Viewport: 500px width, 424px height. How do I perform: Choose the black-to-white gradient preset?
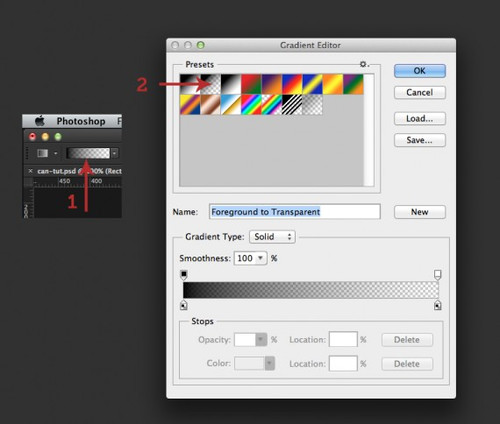pyautogui.click(x=231, y=84)
